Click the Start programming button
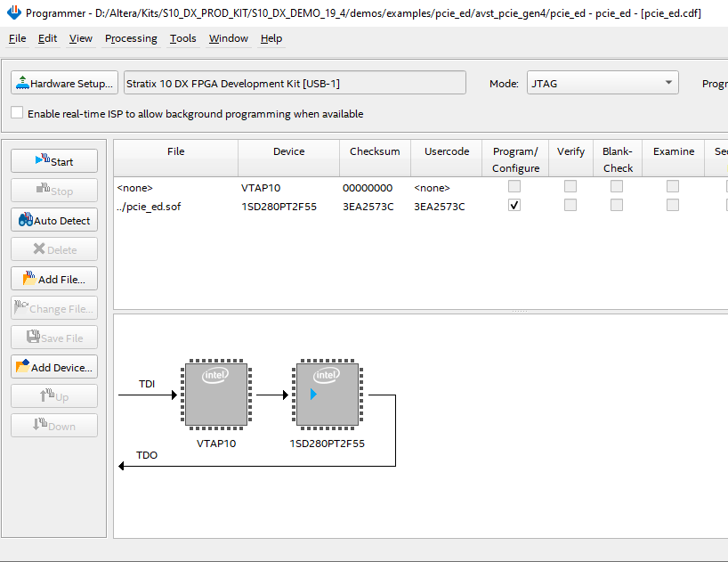The width and height of the screenshot is (728, 562). 54,161
